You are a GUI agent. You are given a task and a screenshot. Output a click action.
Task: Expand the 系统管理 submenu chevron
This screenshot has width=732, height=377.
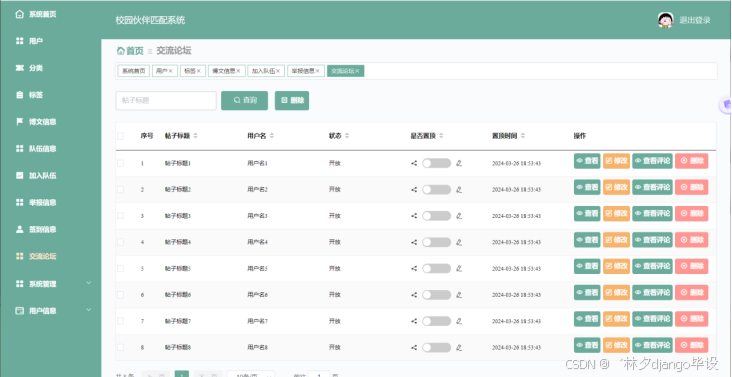89,283
